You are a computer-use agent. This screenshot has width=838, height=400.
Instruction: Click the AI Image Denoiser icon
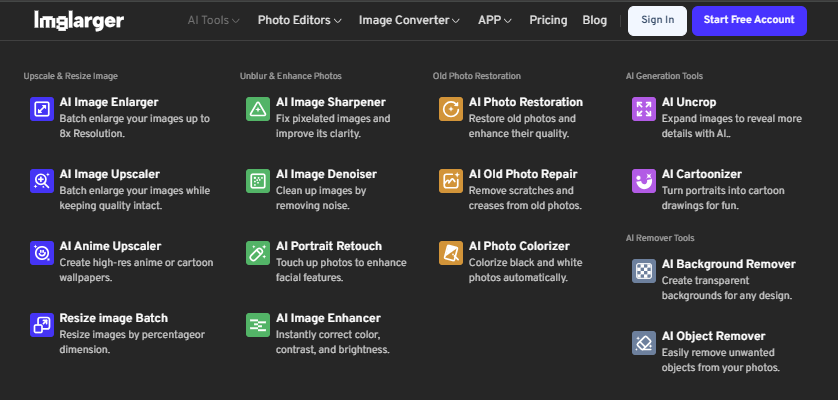pos(258,181)
